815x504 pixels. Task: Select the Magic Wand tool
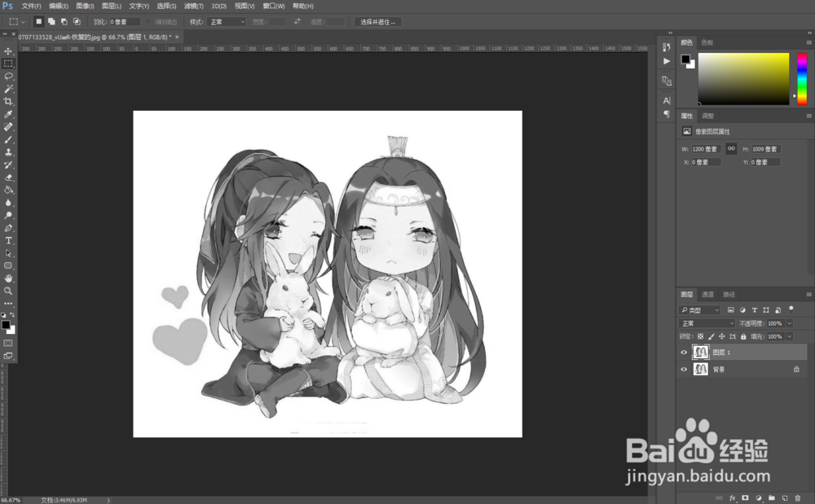(8, 89)
